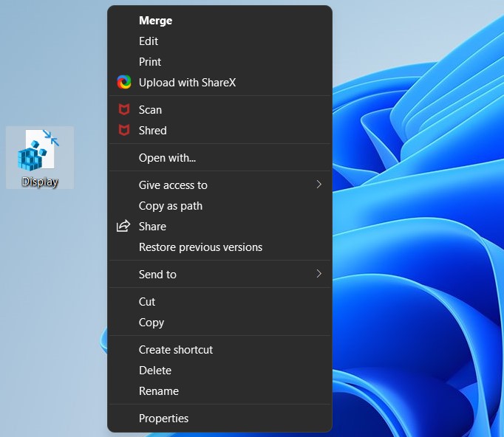Screen dimensions: 504x437
Task: Expand the Give access to submenu arrow
Action: click(319, 185)
